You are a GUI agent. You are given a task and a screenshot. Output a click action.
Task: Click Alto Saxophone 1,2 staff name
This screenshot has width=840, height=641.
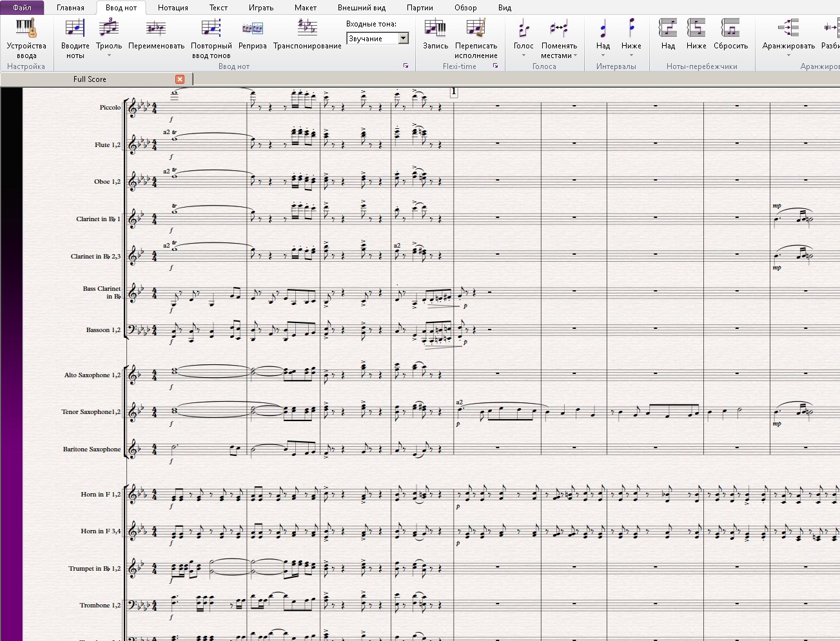coord(92,375)
